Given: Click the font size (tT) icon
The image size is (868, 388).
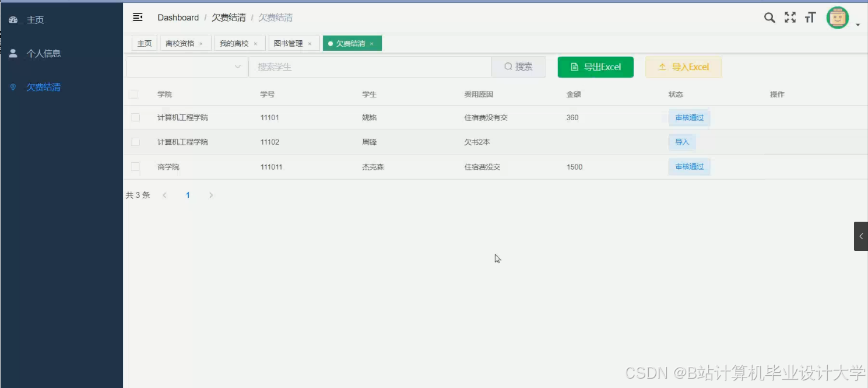Looking at the screenshot, I should pos(810,18).
